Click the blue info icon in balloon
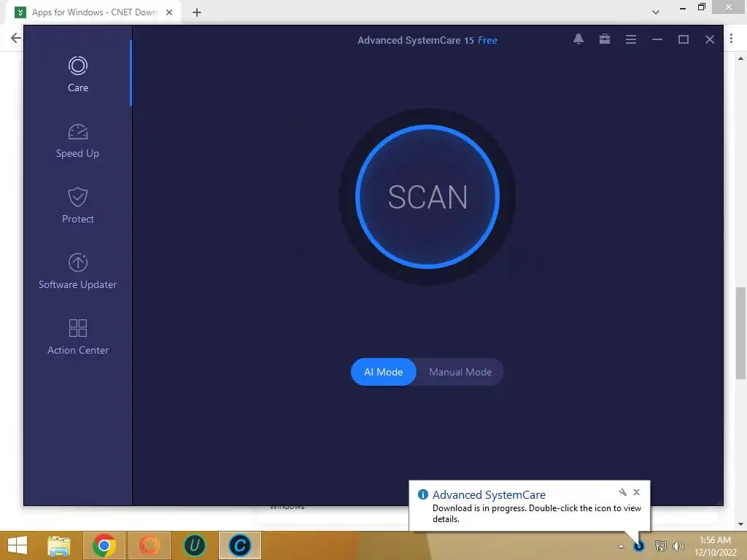Viewport: 747px width, 560px height. pos(422,494)
